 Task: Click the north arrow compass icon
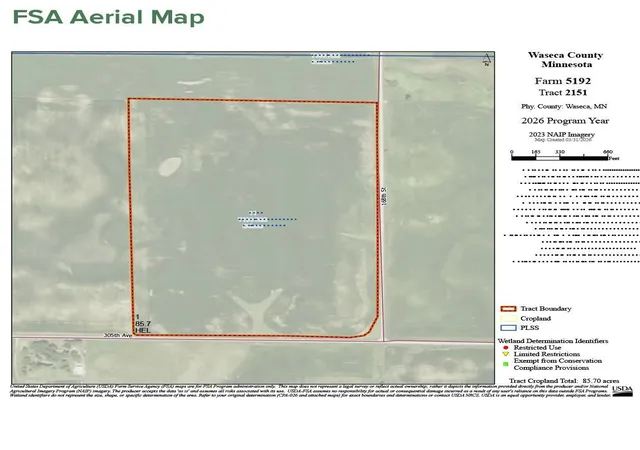point(487,59)
